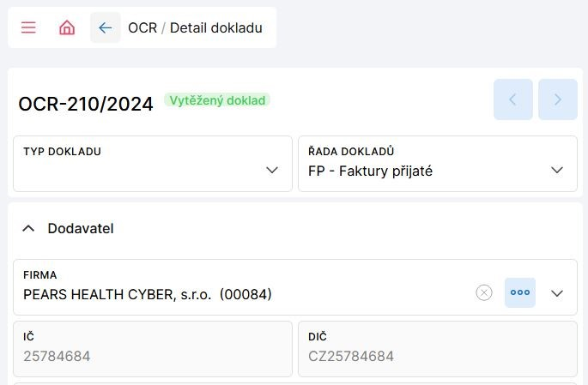Clear the selected Firma value
The image size is (588, 385).
(x=484, y=292)
